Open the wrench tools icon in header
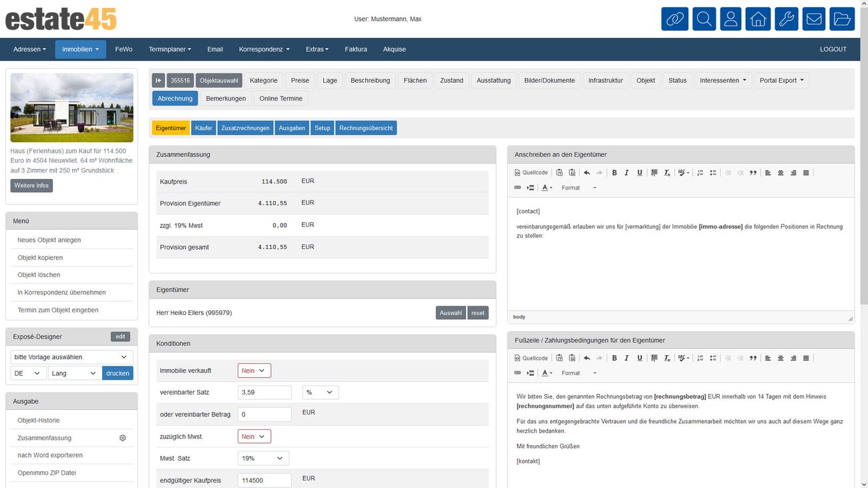This screenshot has height=488, width=868. [x=787, y=19]
